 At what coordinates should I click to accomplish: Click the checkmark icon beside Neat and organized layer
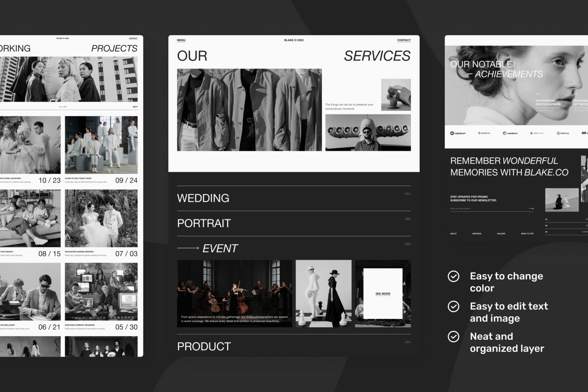[453, 336]
